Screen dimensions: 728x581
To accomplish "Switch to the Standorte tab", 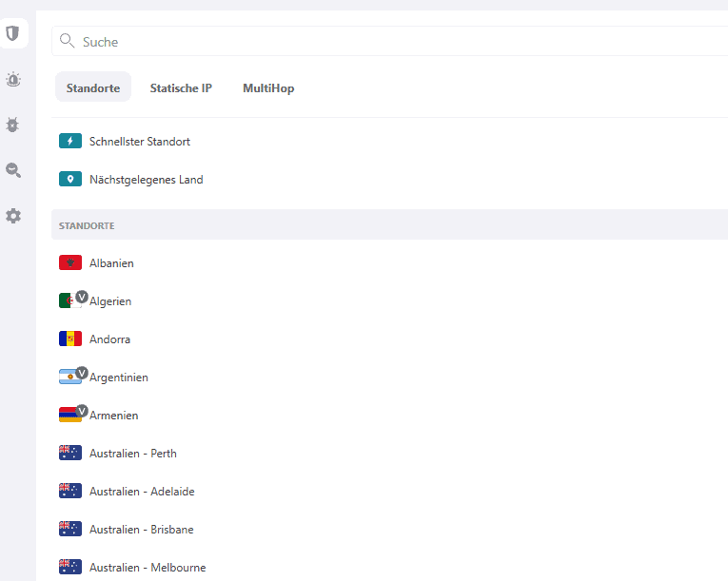I will pos(93,87).
